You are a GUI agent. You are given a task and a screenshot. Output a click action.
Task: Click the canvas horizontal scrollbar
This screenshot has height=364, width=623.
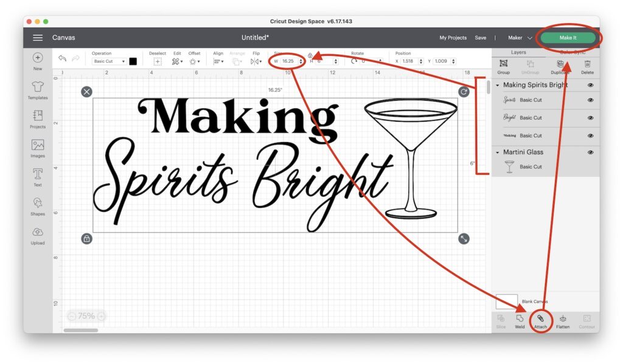click(x=81, y=330)
